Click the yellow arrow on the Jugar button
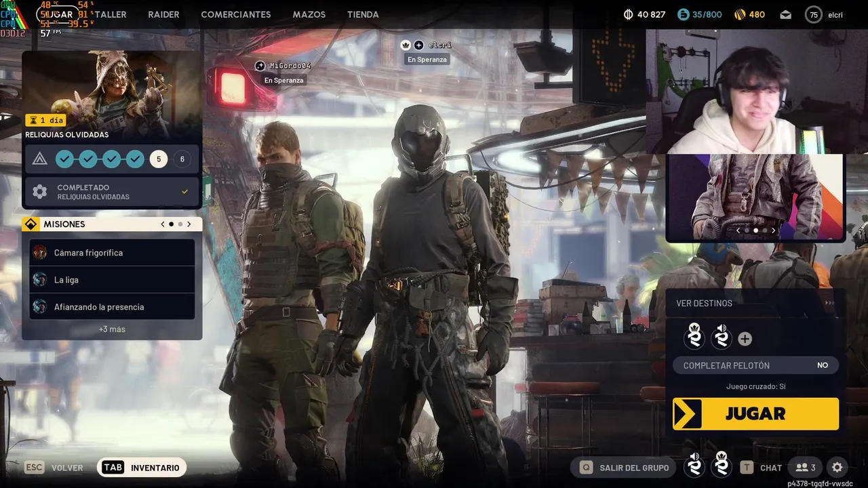 688,413
